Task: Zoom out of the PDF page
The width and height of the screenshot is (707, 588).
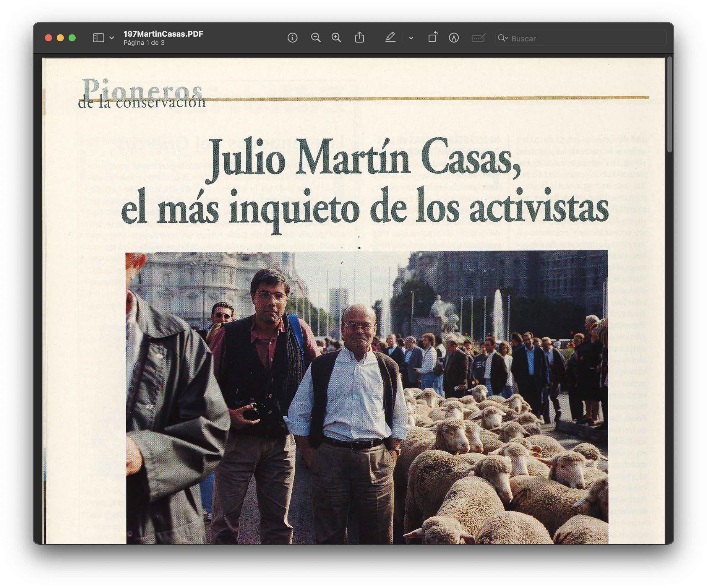Action: (x=315, y=38)
